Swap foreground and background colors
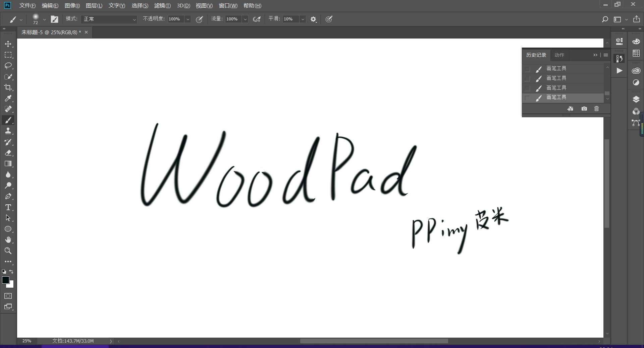 (x=11, y=272)
